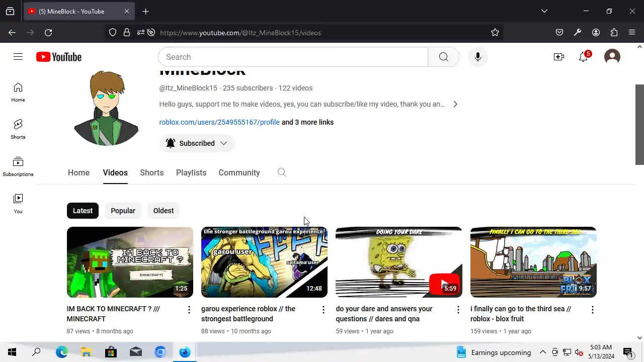Open tracking protection shield icon

tap(113, 32)
